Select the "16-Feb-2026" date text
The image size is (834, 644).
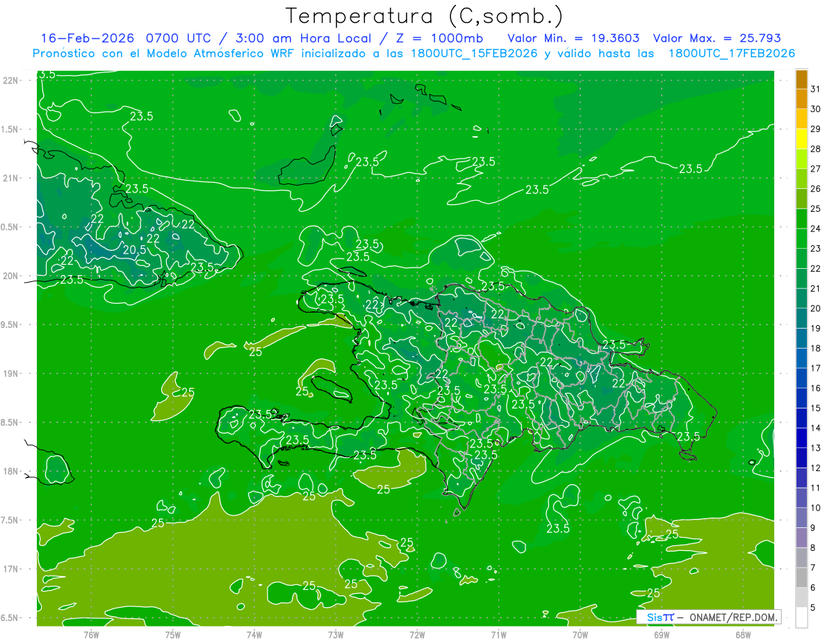[x=86, y=38]
